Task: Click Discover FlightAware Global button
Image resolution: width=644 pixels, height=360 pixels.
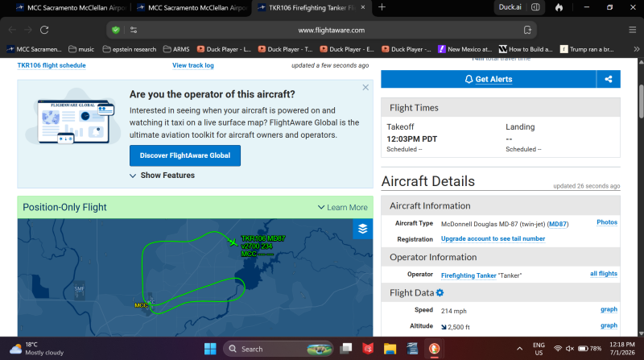Action: pos(185,155)
